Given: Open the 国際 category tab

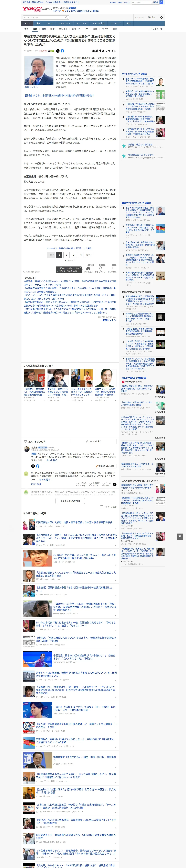Looking at the screenshot, I should click(44, 29).
